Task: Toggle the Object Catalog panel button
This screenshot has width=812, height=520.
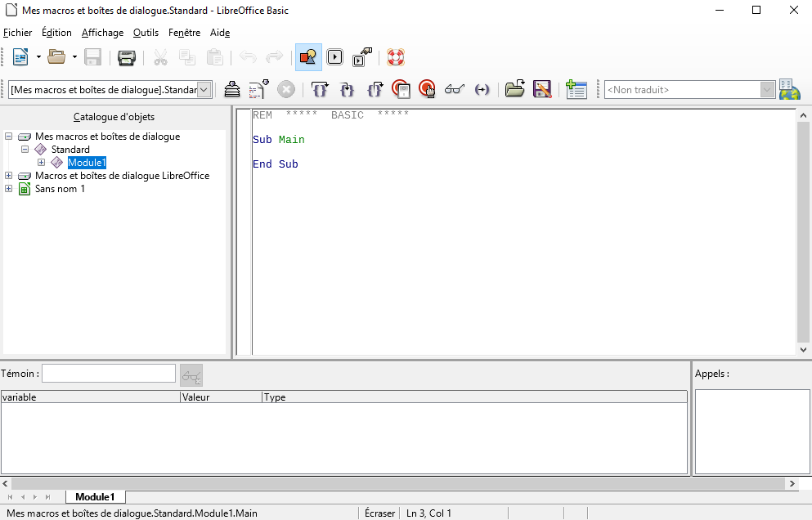Action: coord(308,57)
